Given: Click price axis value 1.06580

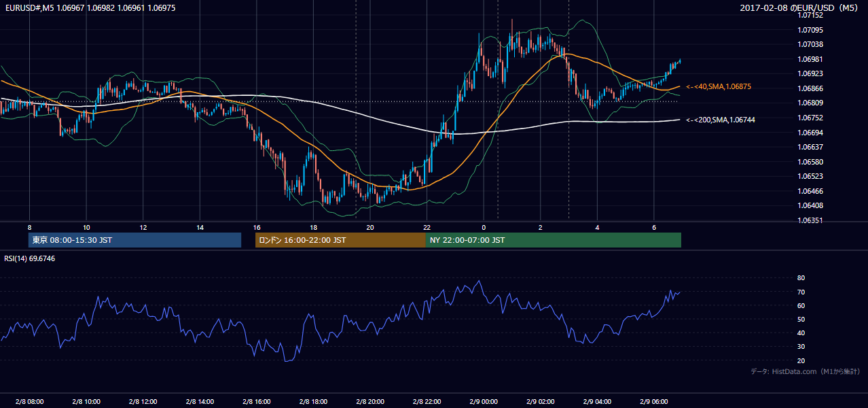Looking at the screenshot, I should click(x=811, y=162).
